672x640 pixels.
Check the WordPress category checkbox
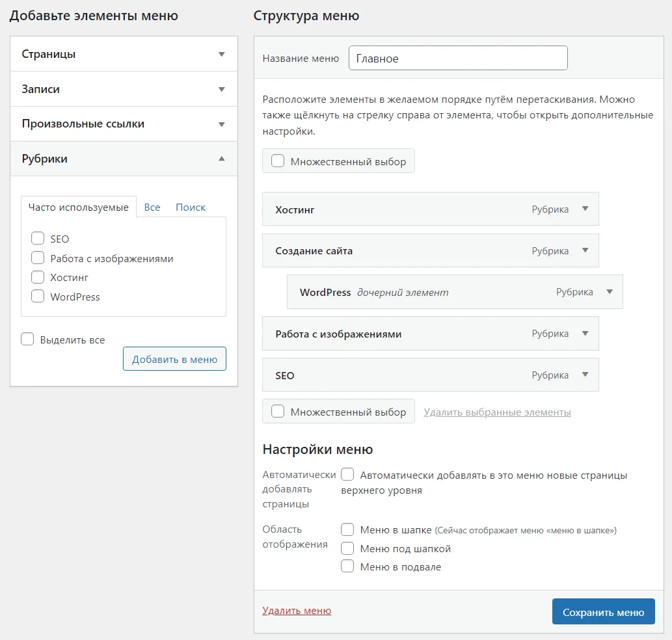[x=38, y=296]
